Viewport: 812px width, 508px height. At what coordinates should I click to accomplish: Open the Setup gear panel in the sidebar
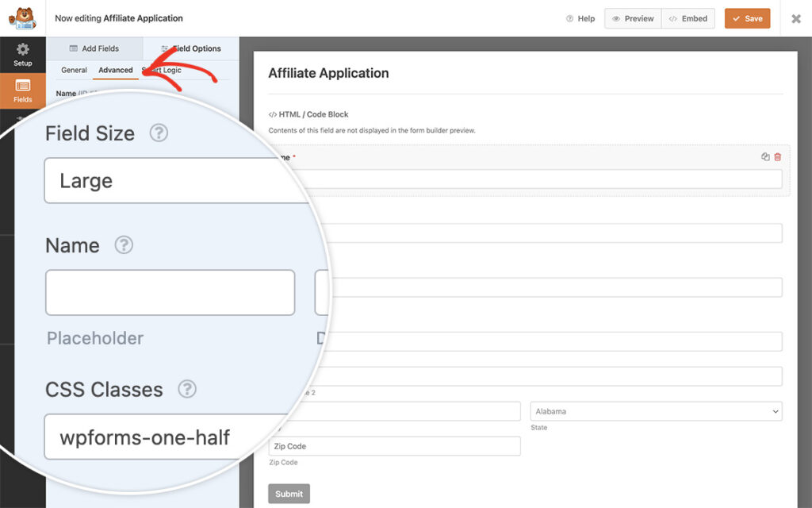point(22,55)
